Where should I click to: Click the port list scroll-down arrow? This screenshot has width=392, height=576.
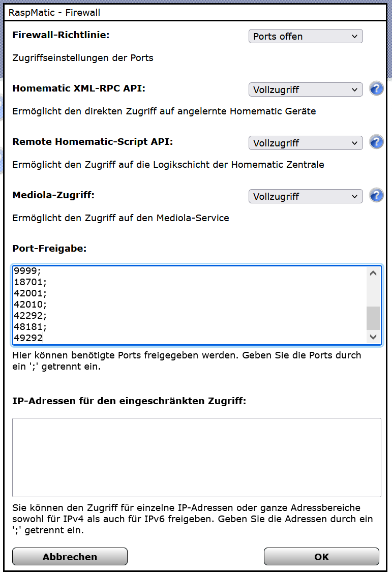click(x=373, y=337)
